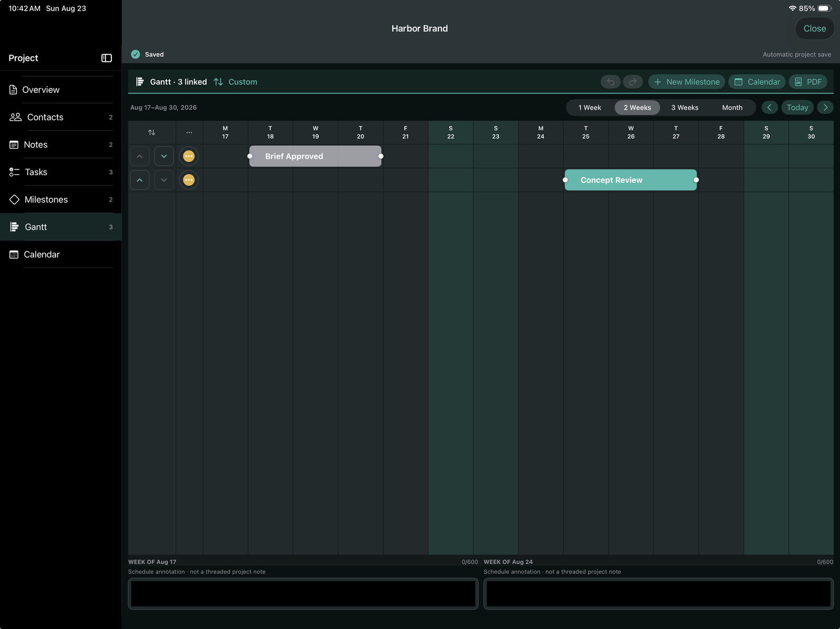
Task: Go to previous date range chevron
Action: [x=770, y=108]
